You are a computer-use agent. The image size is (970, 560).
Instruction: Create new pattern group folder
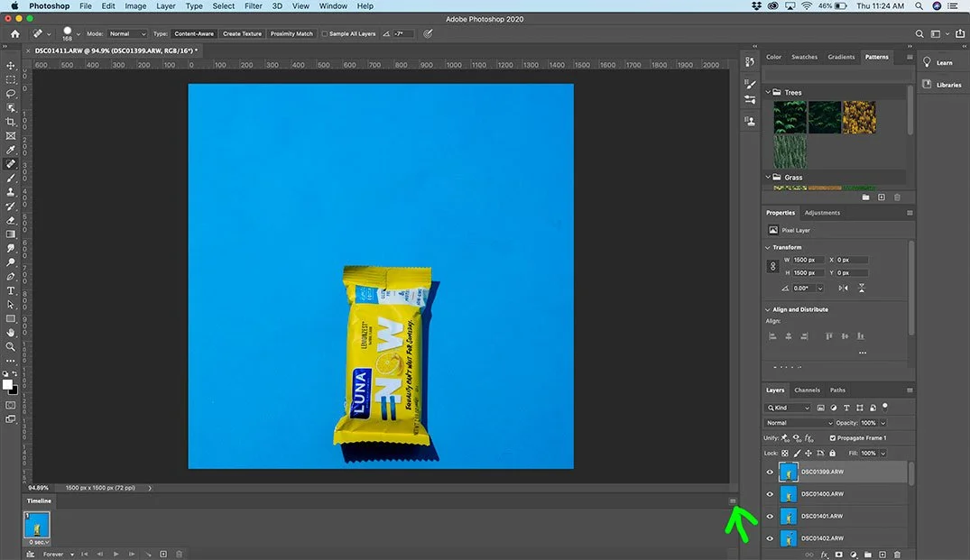coord(865,197)
